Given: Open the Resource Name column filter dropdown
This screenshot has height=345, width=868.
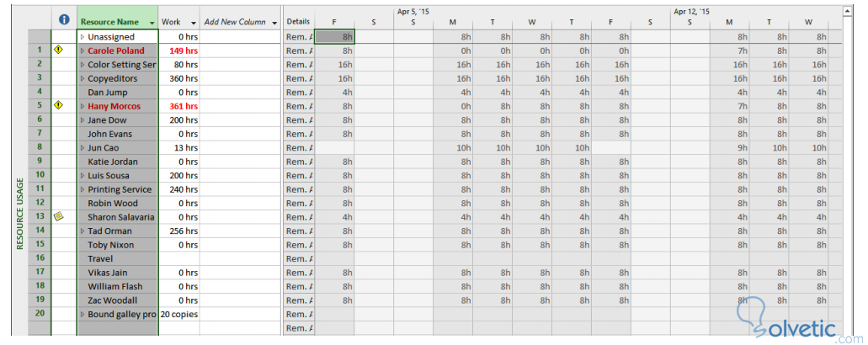Looking at the screenshot, I should pyautogui.click(x=152, y=23).
